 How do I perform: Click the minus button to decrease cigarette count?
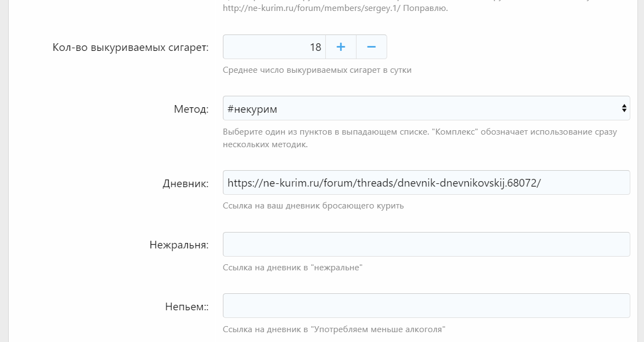pos(371,47)
